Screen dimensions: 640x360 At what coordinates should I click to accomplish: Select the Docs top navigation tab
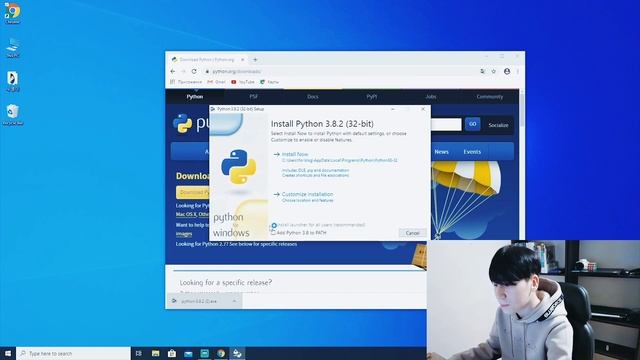[x=313, y=97]
